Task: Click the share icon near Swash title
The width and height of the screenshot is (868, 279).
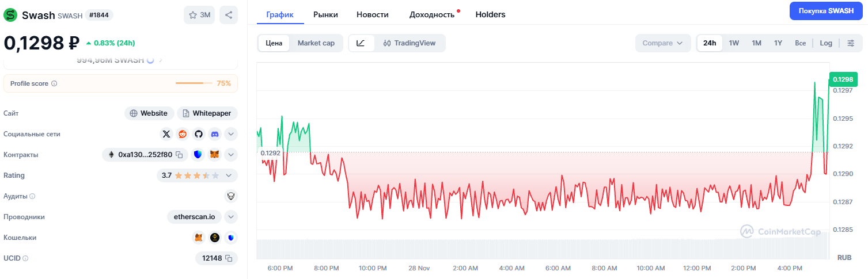Action: [229, 15]
